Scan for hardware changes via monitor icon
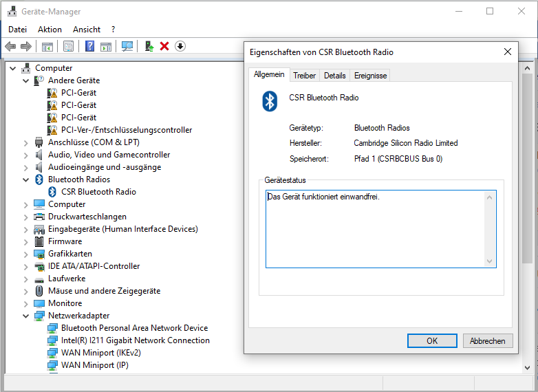Image resolution: width=538 pixels, height=392 pixels. [127, 46]
